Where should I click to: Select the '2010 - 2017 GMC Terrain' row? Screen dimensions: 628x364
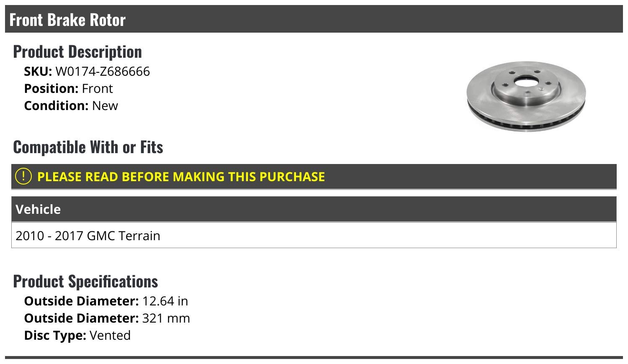(88, 236)
